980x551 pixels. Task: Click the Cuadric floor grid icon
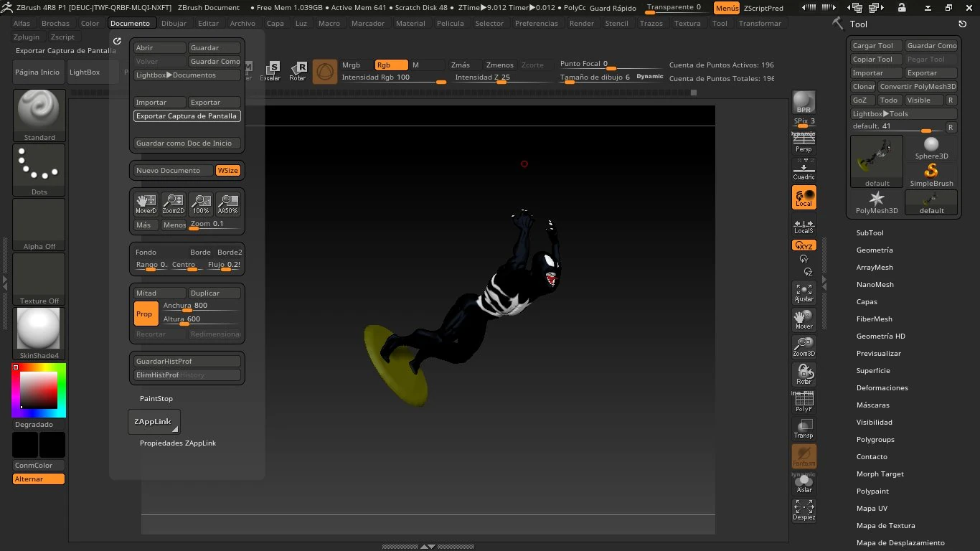(x=804, y=170)
